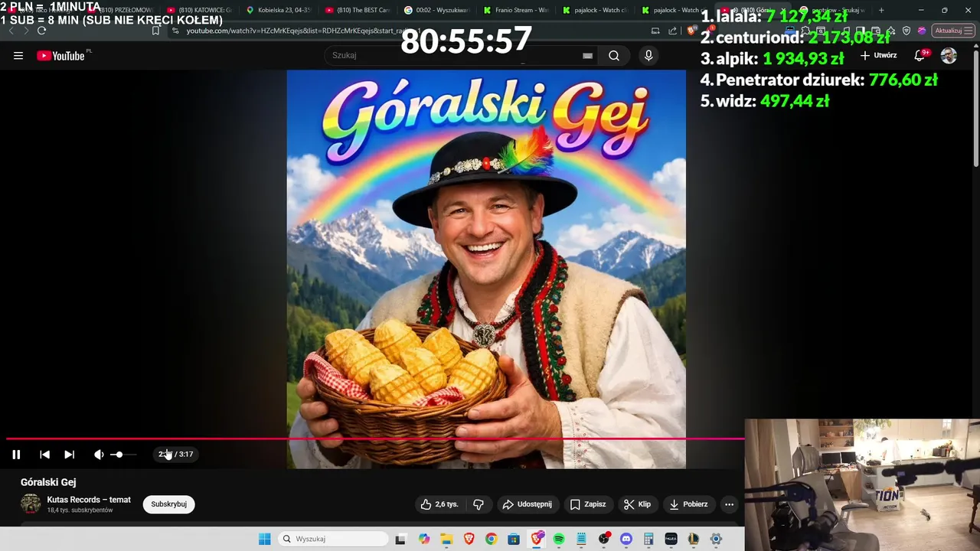Download the video with Pobierz

[x=688, y=504]
